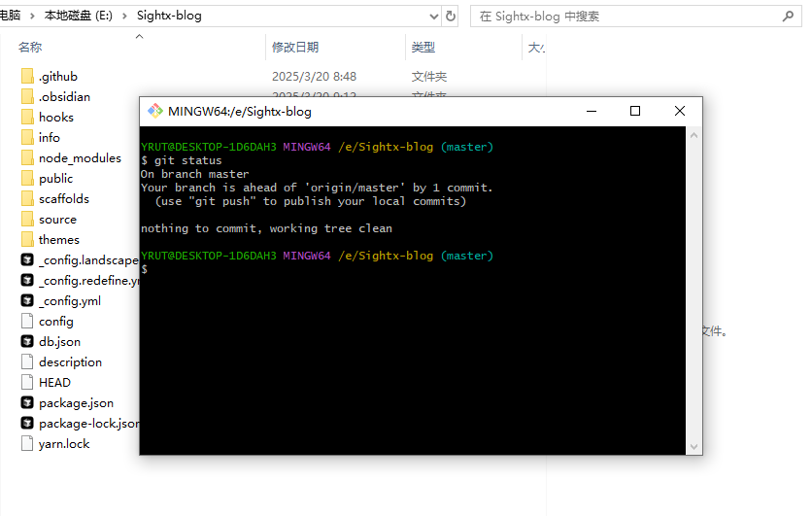Select the db.json file icon
The height and width of the screenshot is (516, 812).
(x=27, y=341)
